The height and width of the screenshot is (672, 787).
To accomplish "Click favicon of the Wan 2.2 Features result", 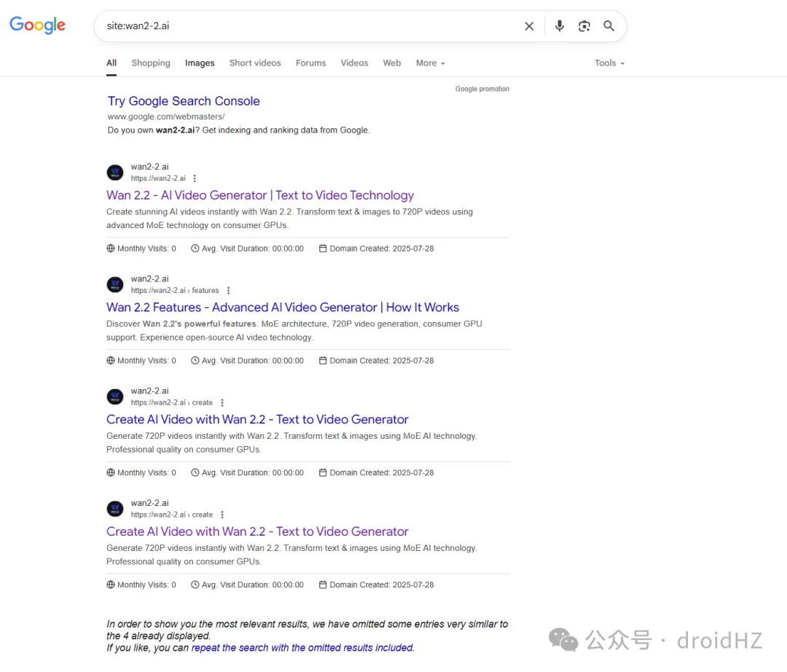I will pyautogui.click(x=115, y=285).
